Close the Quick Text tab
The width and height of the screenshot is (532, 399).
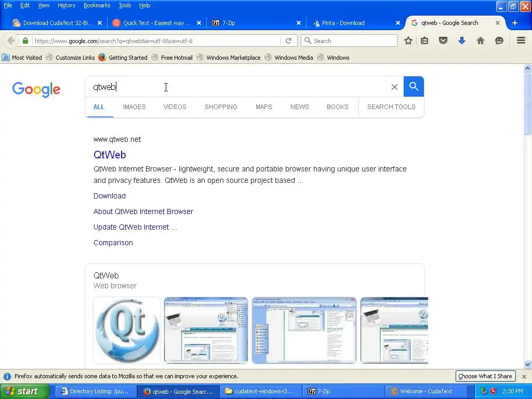(199, 23)
